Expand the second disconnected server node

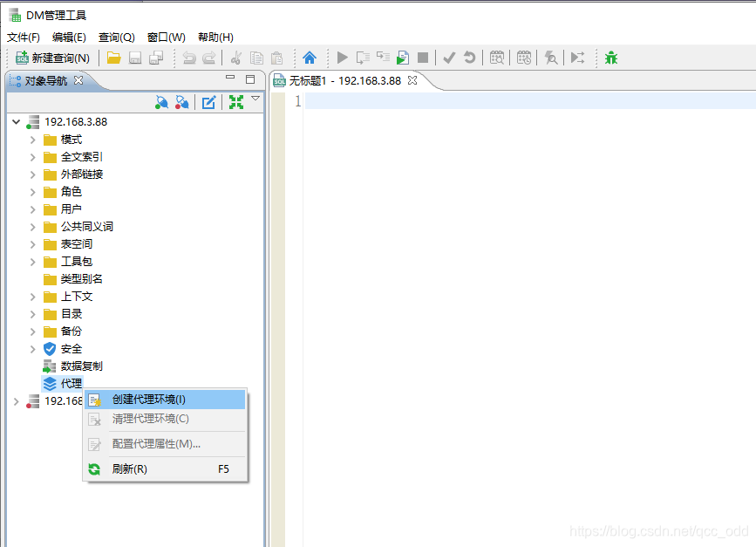(x=16, y=401)
